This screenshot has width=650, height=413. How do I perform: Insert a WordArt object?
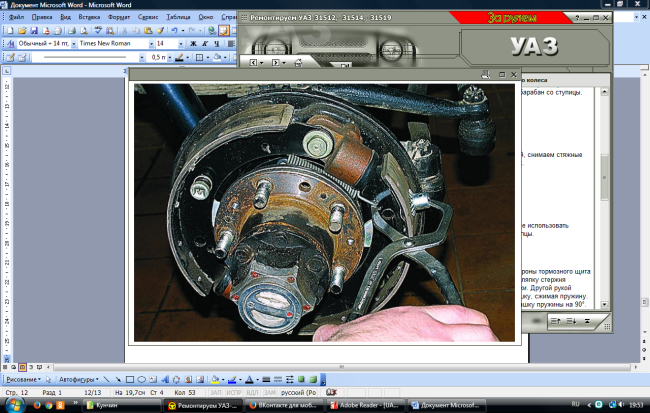pyautogui.click(x=165, y=379)
